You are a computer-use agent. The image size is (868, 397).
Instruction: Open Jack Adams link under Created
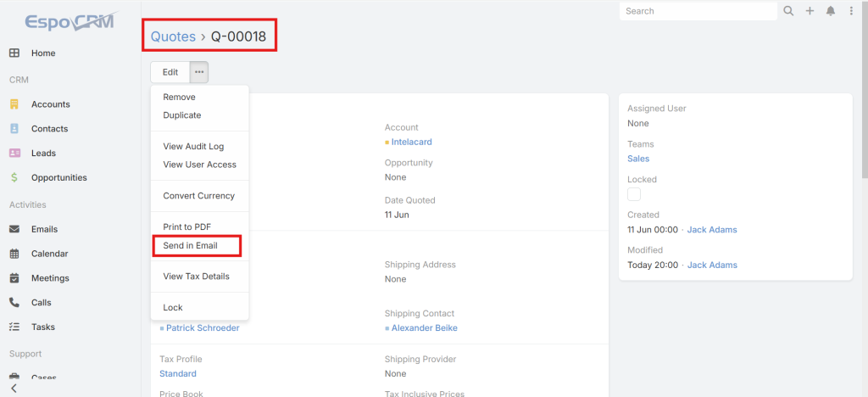tap(712, 229)
